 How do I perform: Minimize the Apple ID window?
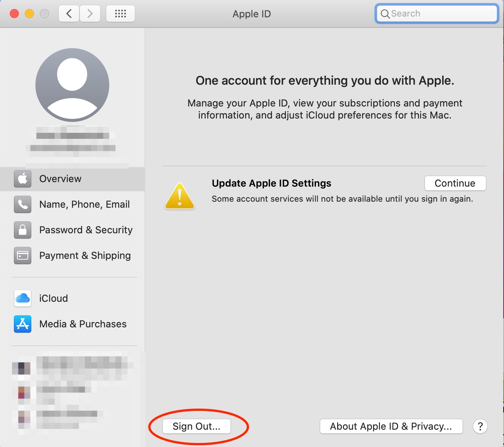29,14
